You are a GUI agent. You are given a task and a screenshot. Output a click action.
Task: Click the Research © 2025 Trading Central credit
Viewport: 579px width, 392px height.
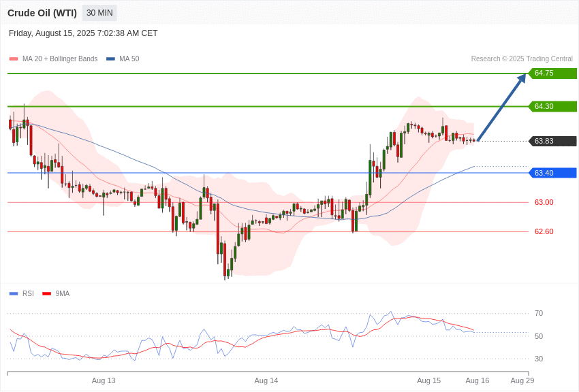(x=522, y=59)
